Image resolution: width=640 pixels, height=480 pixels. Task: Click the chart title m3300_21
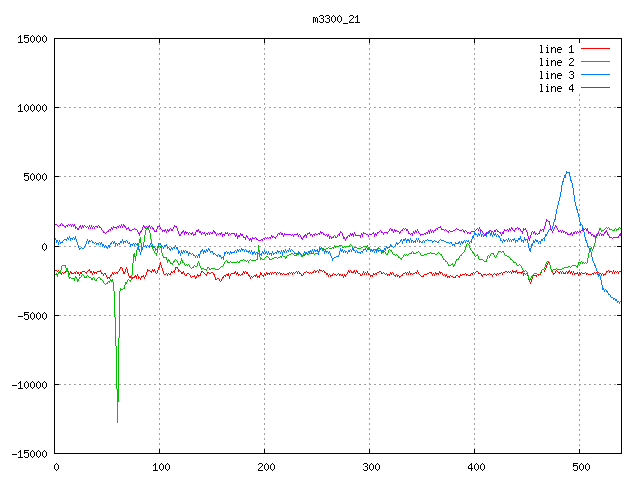click(x=334, y=19)
